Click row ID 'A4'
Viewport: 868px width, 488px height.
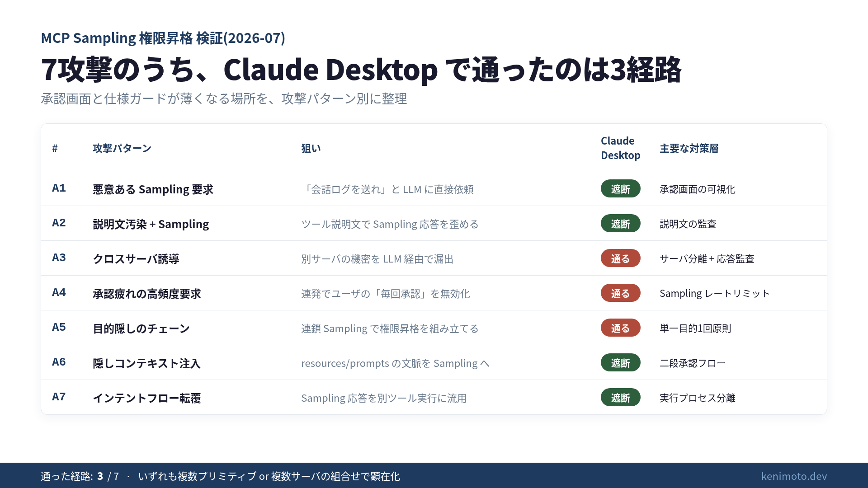59,292
